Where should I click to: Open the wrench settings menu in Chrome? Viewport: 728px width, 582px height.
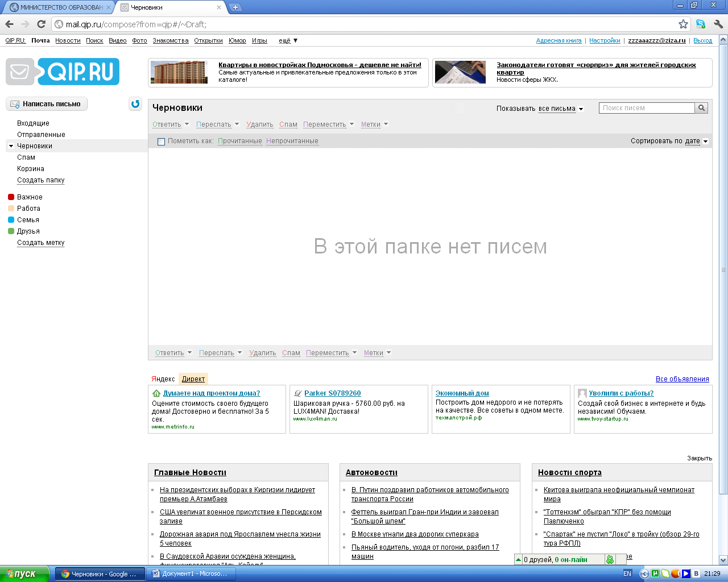point(718,24)
